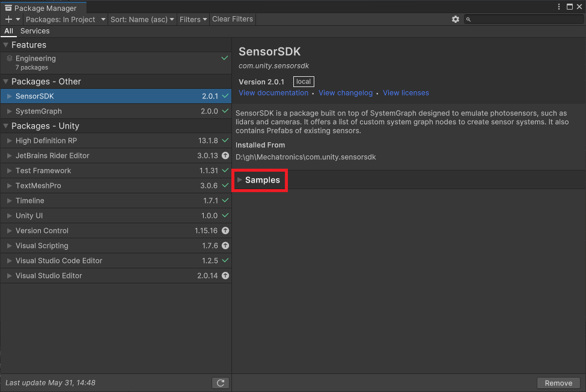Screen dimensions: 586x392
Task: Select the JetBrains Rider Editor package
Action: click(116, 155)
